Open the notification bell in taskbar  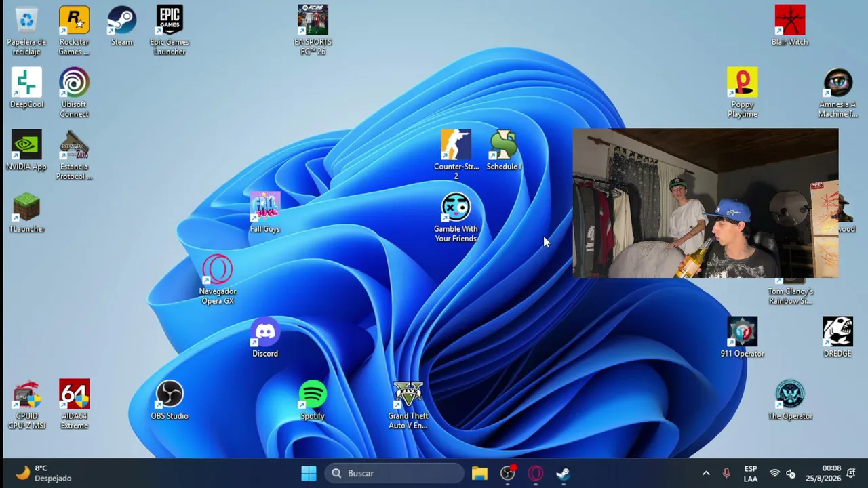852,473
